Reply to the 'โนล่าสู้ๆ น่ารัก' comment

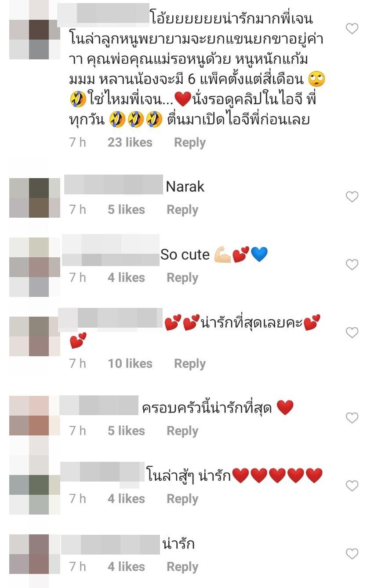pyautogui.click(x=182, y=499)
